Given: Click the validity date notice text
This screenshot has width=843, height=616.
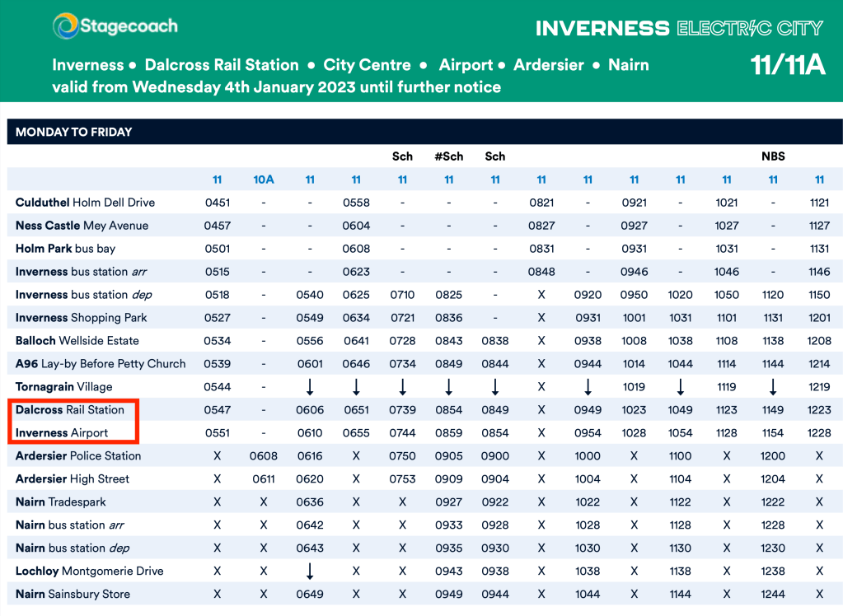Looking at the screenshot, I should tap(276, 86).
